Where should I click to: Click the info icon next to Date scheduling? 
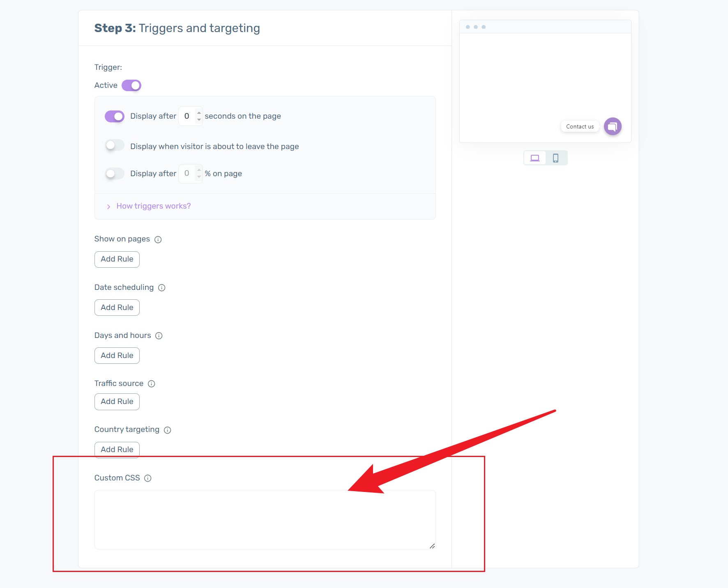coord(162,288)
